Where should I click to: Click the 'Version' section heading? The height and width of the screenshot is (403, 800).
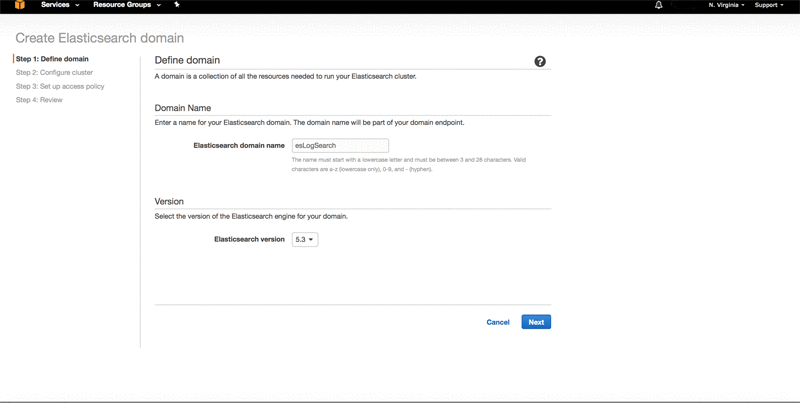pyautogui.click(x=169, y=202)
